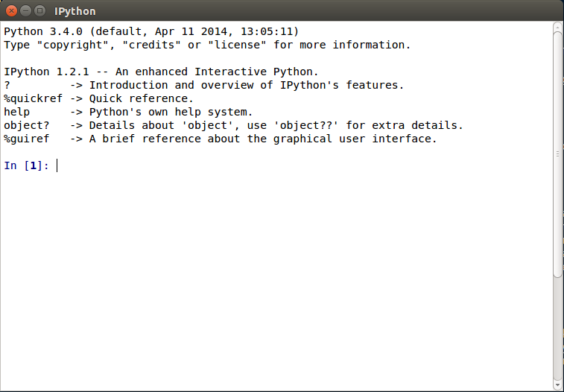This screenshot has height=392, width=564.
Task: Place cursor on the %quickref text
Action: [33, 98]
